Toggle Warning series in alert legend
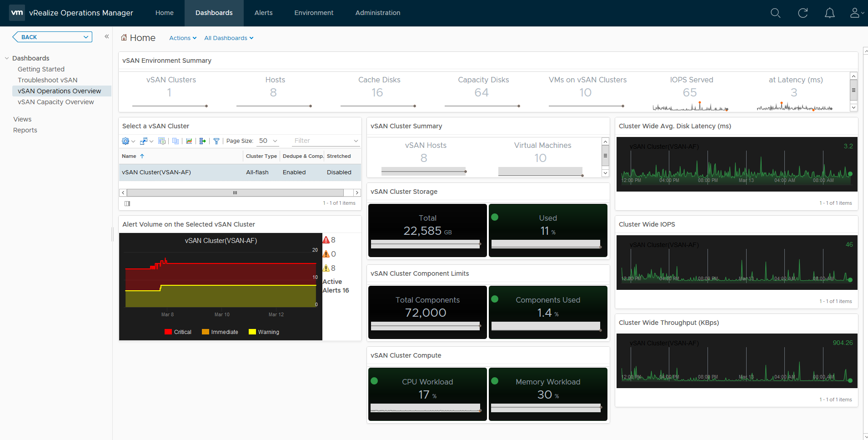The image size is (868, 440). coord(264,332)
